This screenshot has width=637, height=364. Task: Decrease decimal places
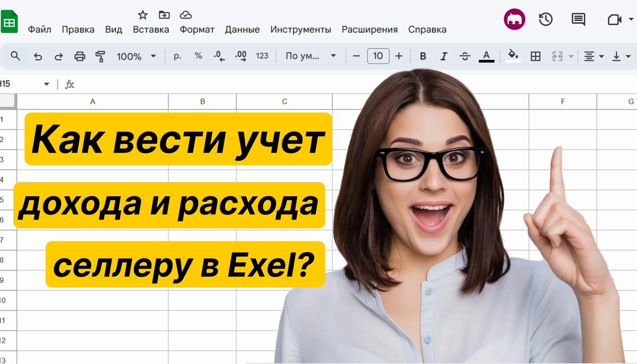pos(219,56)
